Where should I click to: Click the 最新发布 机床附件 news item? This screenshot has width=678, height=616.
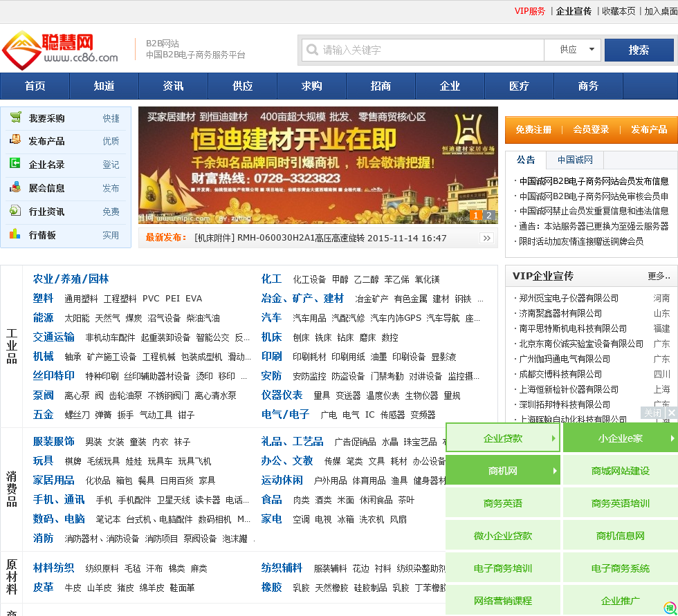pyautogui.click(x=320, y=238)
